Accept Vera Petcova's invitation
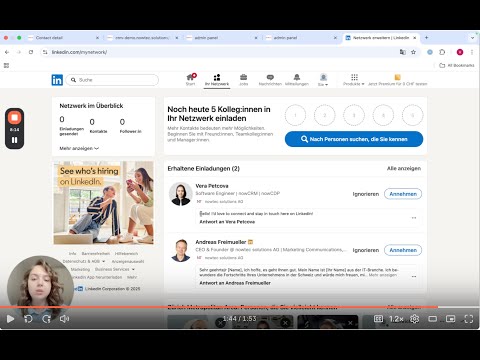Viewport: 480px width, 360px height. (x=403, y=194)
